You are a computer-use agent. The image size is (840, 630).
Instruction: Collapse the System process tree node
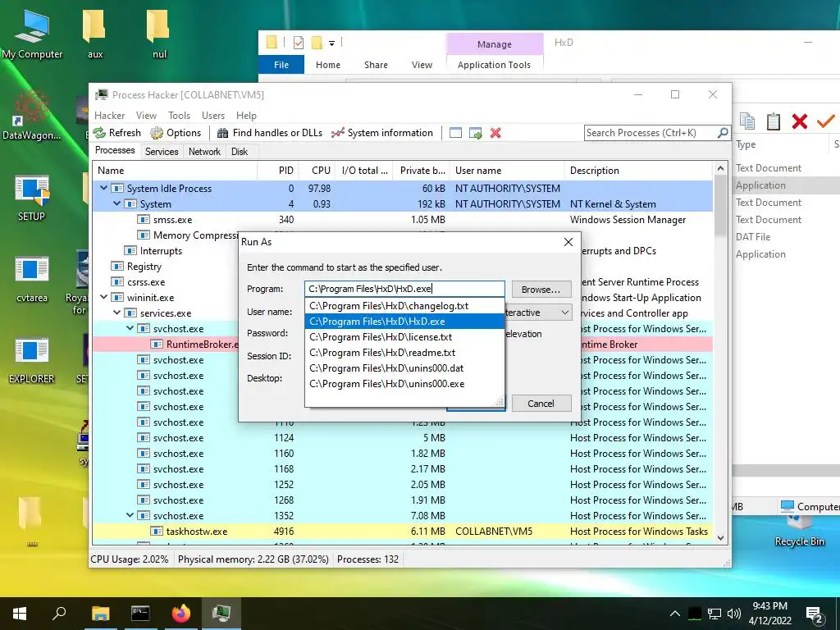pos(116,203)
